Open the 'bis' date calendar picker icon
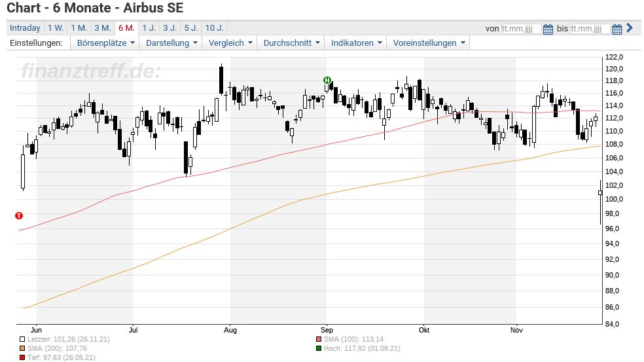 tap(617, 29)
